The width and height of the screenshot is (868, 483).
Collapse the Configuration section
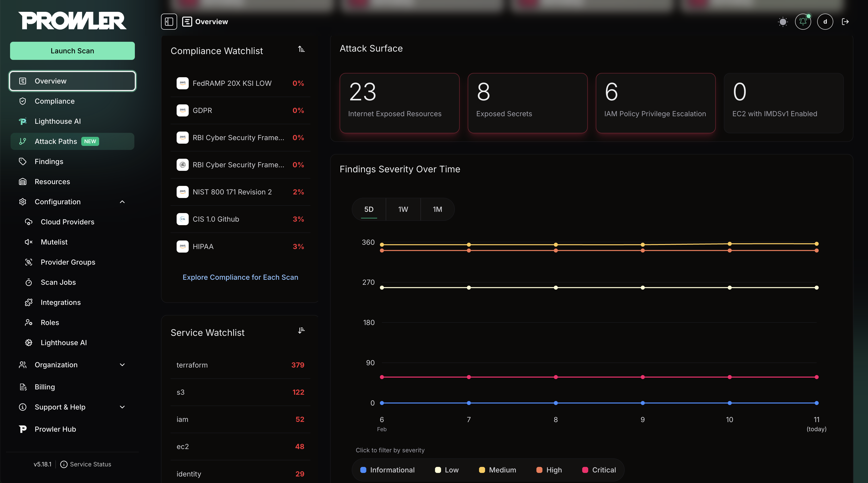pos(122,202)
